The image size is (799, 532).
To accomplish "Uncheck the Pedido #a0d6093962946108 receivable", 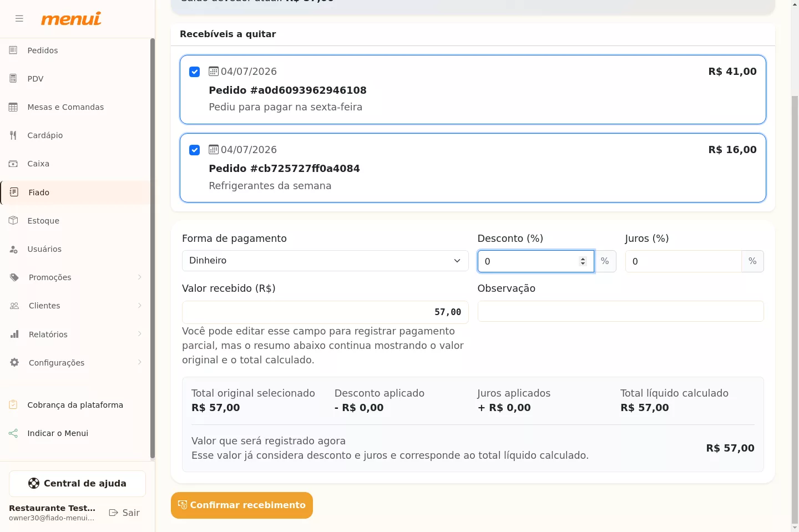I will 195,72.
